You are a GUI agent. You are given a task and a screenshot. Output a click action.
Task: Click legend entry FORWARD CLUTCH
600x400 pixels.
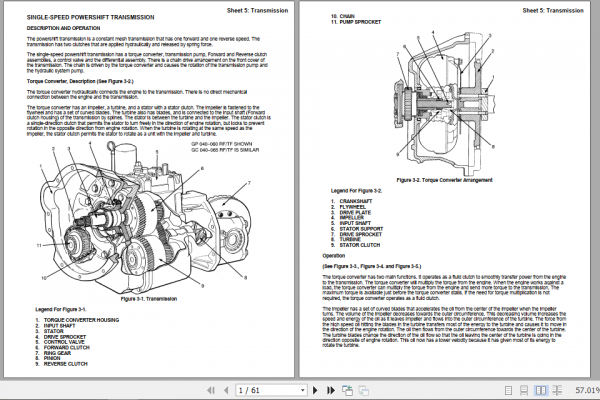pos(67,347)
